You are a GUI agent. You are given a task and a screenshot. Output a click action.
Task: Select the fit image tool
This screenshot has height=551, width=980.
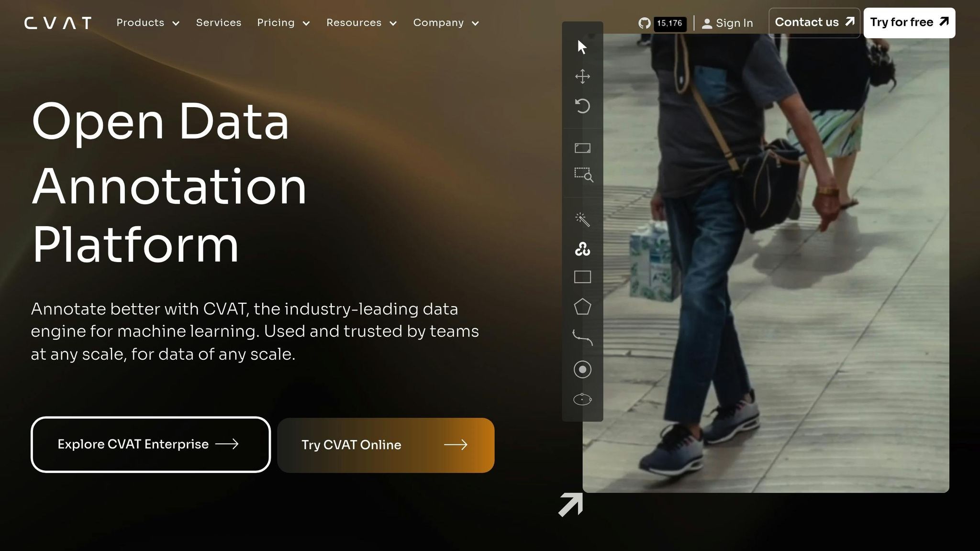point(582,148)
